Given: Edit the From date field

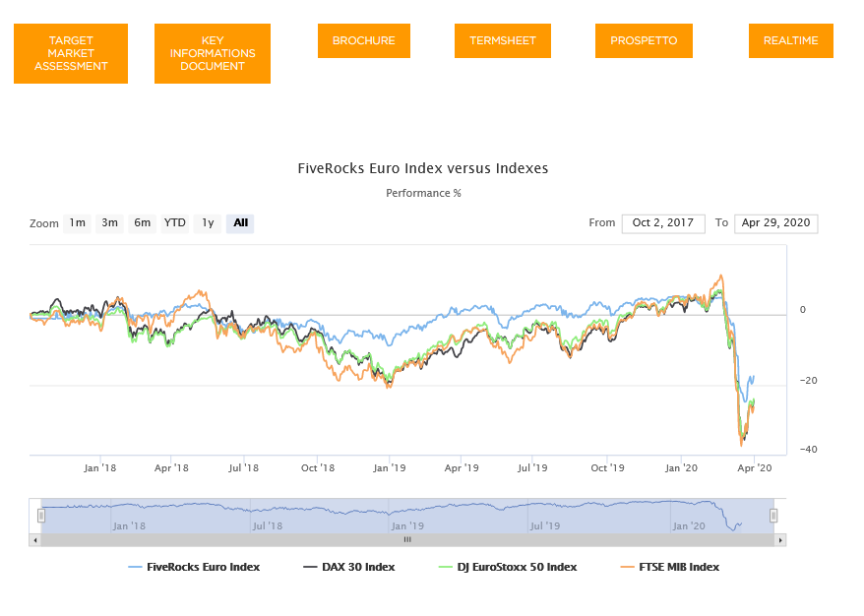Looking at the screenshot, I should [x=663, y=223].
